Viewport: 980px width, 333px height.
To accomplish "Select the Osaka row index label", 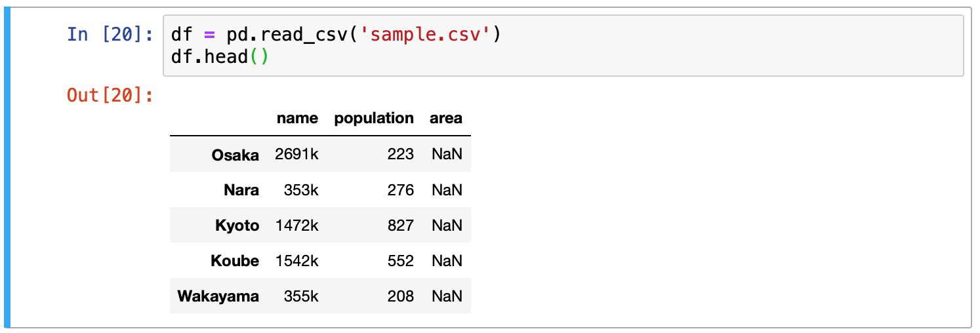I will 235,155.
